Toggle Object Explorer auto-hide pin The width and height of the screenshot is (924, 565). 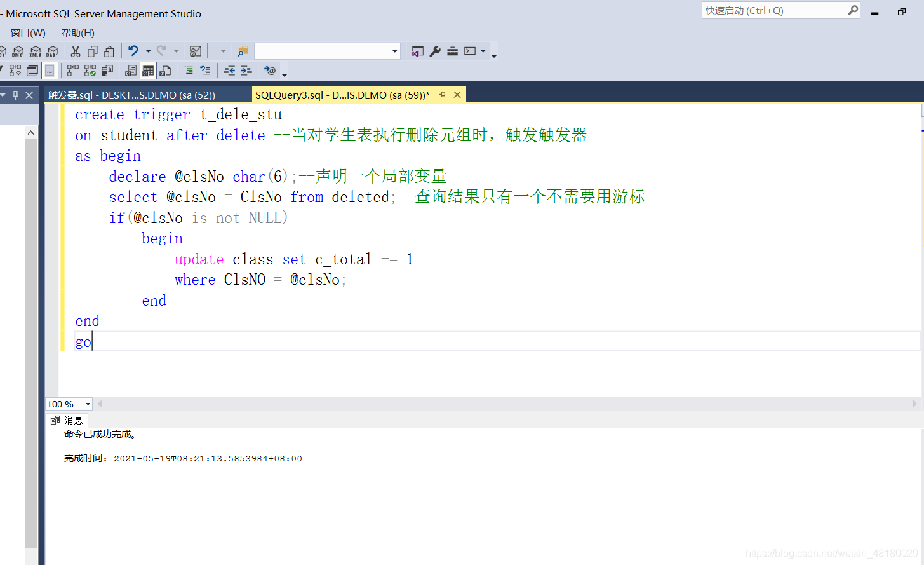point(16,95)
